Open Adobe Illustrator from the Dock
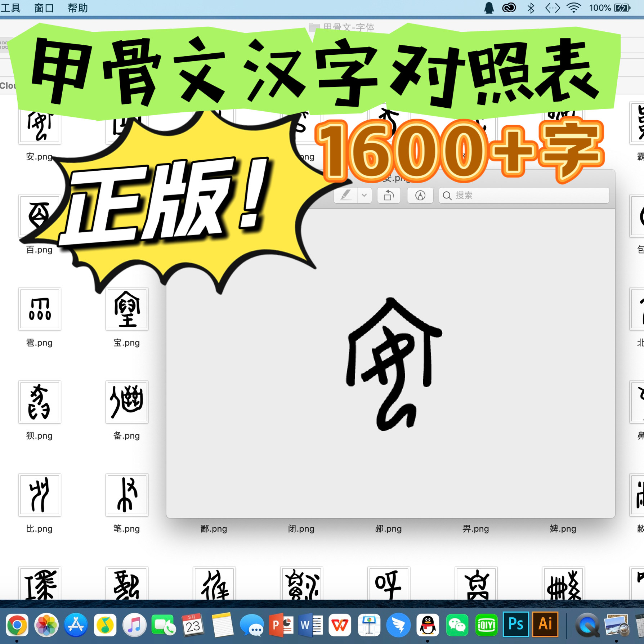Image resolution: width=644 pixels, height=644 pixels. (546, 625)
